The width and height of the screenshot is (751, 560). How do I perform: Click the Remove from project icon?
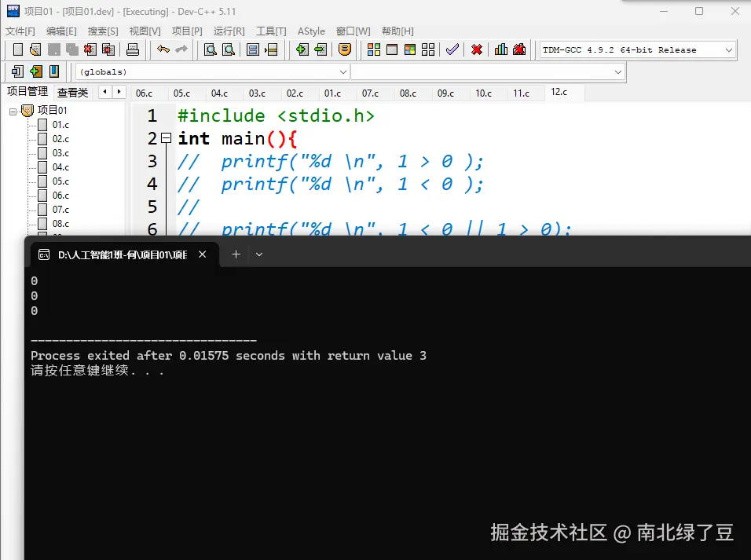[x=321, y=49]
